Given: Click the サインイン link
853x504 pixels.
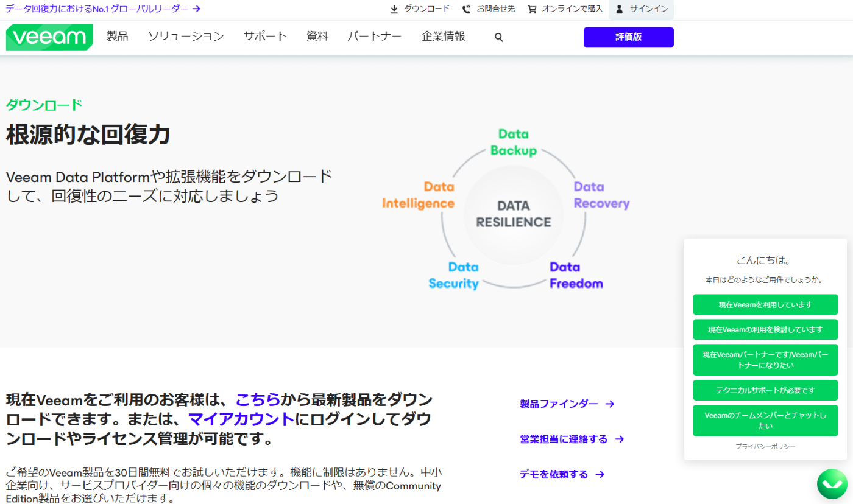Looking at the screenshot, I should click(649, 9).
